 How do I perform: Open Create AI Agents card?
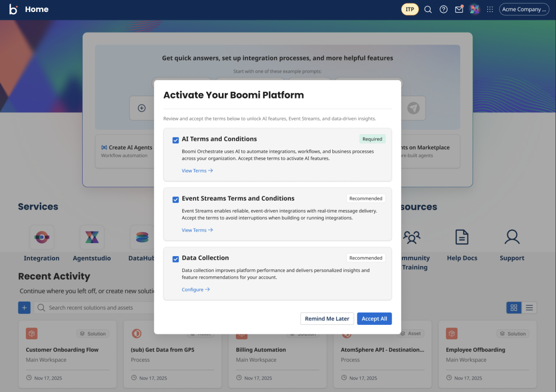tap(124, 151)
